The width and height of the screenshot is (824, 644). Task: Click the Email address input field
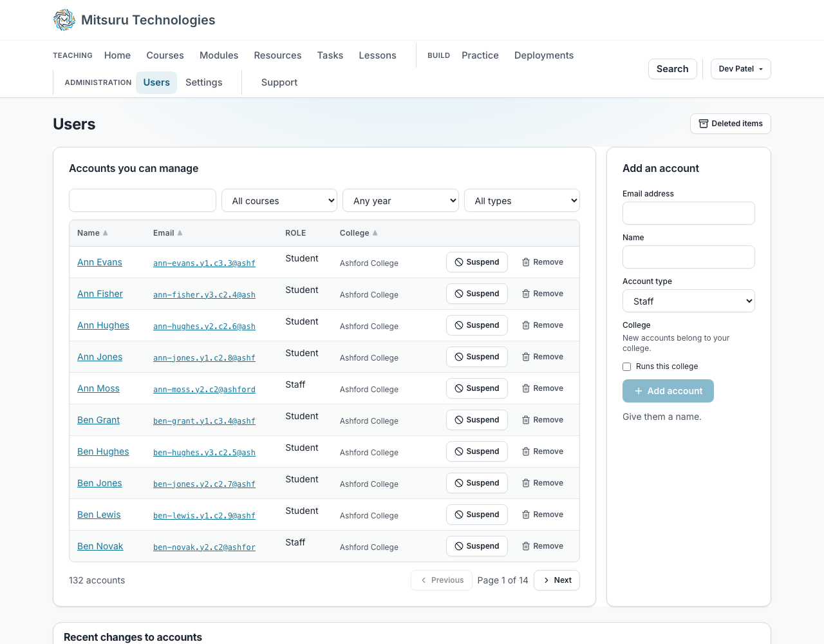coord(689,213)
